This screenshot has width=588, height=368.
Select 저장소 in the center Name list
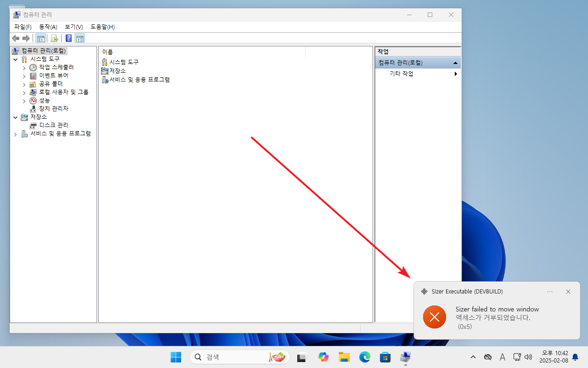pos(117,71)
